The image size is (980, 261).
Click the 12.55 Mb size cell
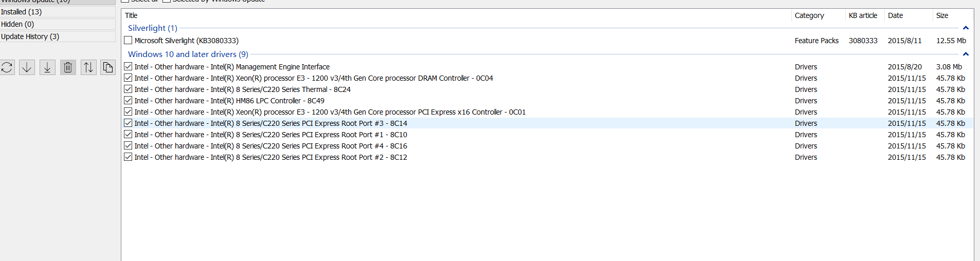point(951,41)
